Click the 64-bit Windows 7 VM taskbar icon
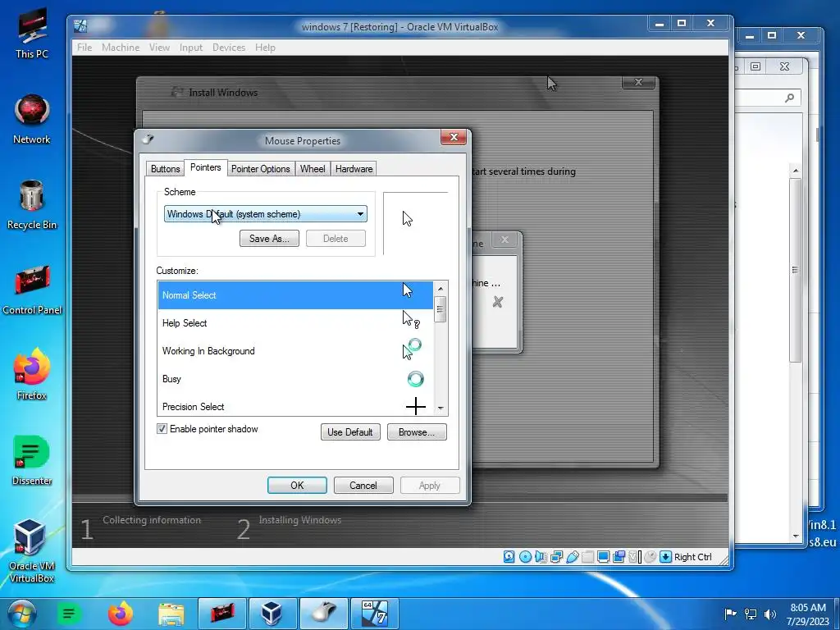The image size is (840, 630). click(374, 614)
